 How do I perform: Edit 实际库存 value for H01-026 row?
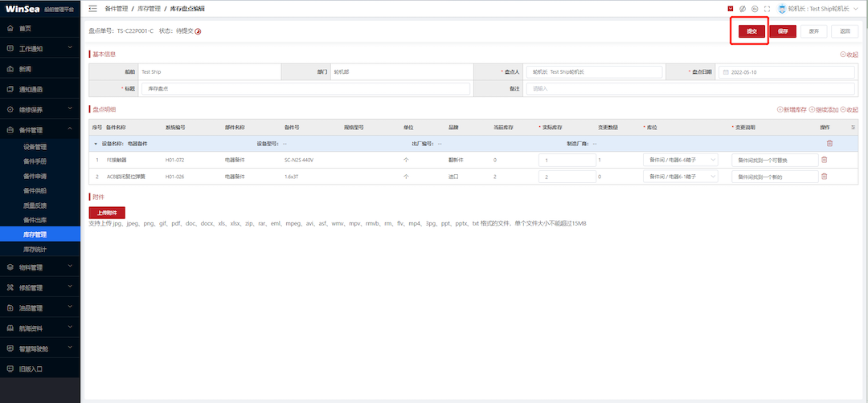[567, 177]
